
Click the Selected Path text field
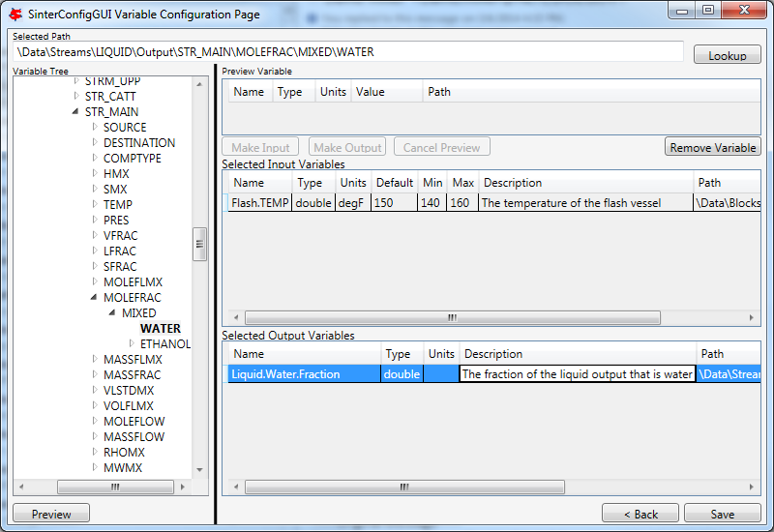(348, 52)
